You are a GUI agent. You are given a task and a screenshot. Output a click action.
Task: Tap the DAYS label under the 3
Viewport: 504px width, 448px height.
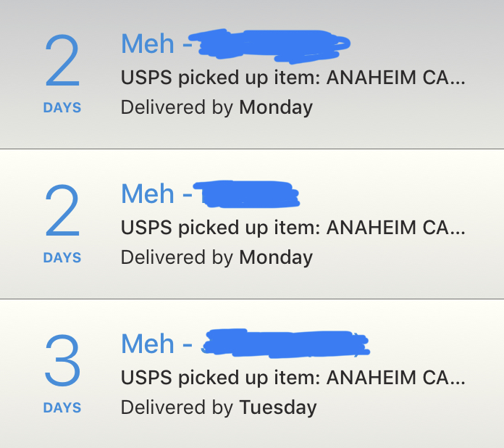[62, 407]
